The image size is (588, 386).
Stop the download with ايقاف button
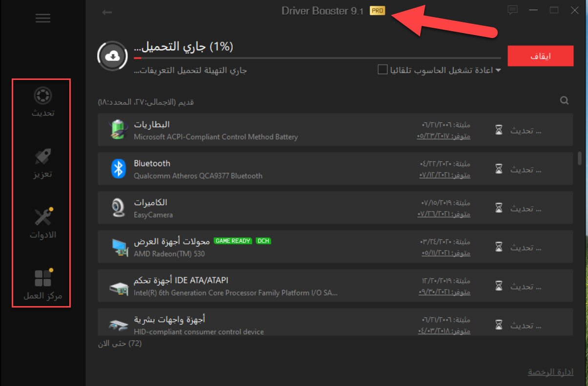pyautogui.click(x=540, y=56)
